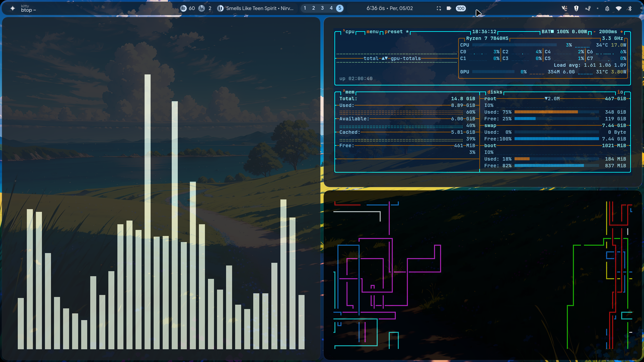Click the screen recording camera icon
Image resolution: width=644 pixels, height=362 pixels.
[x=449, y=8]
